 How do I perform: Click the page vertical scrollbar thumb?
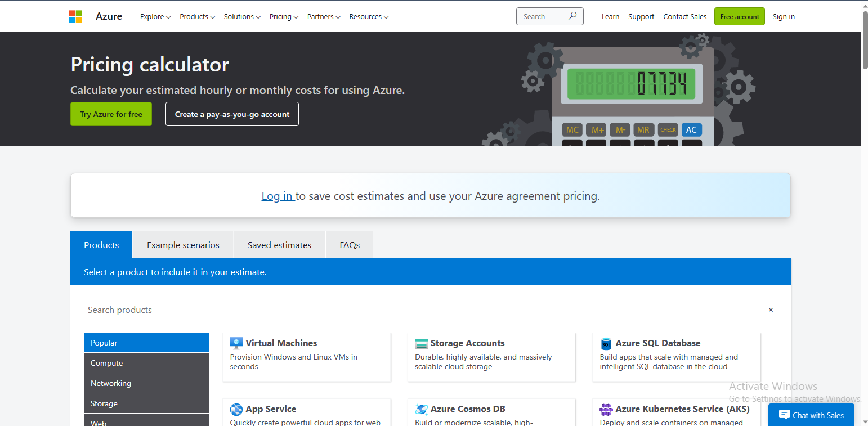865,39
